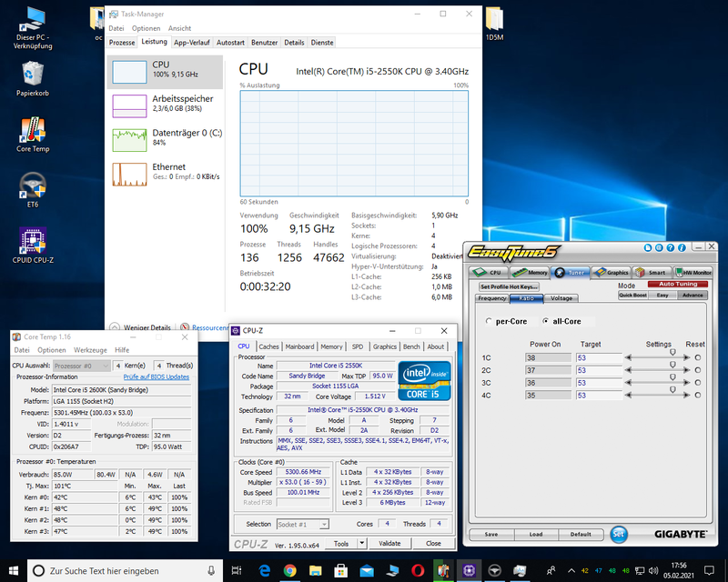
Task: Open Dieser PC desktop shortcut
Action: [33, 28]
